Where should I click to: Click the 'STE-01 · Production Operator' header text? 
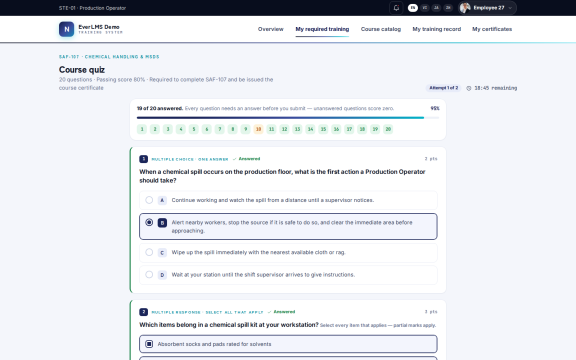(x=92, y=8)
